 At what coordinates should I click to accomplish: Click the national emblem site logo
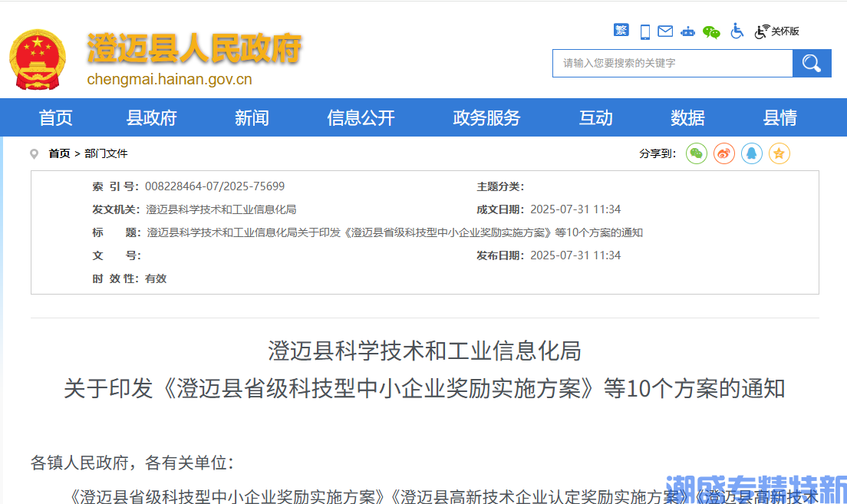(x=38, y=58)
